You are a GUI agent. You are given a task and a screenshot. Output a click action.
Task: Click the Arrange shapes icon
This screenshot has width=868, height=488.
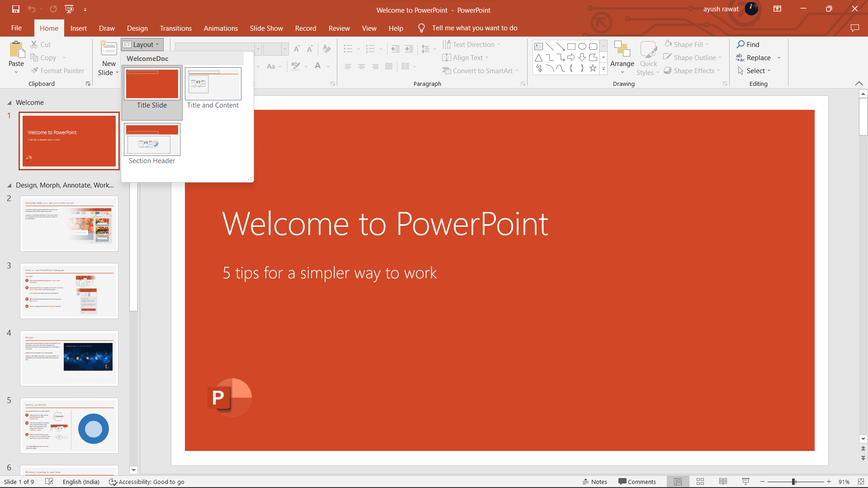pos(622,50)
